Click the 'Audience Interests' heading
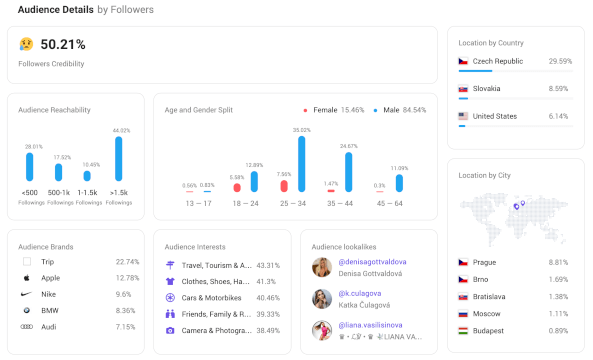The image size is (593, 360). 195,247
